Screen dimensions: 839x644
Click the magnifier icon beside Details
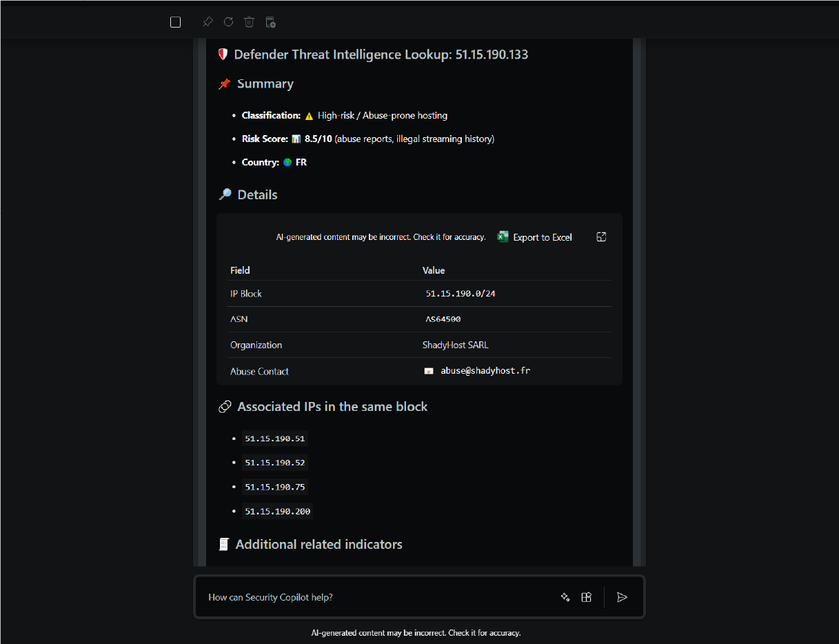[x=225, y=194]
